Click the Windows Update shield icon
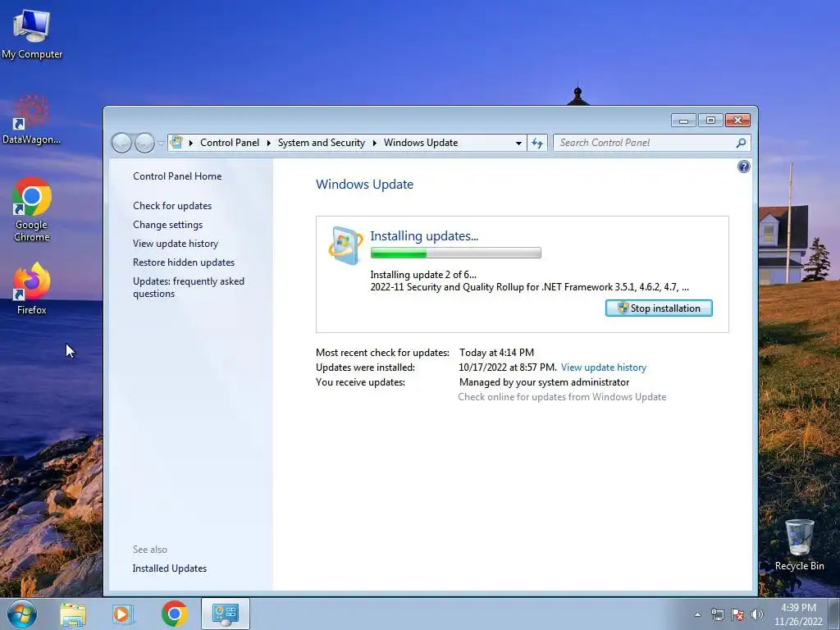The width and height of the screenshot is (840, 630). coord(345,246)
